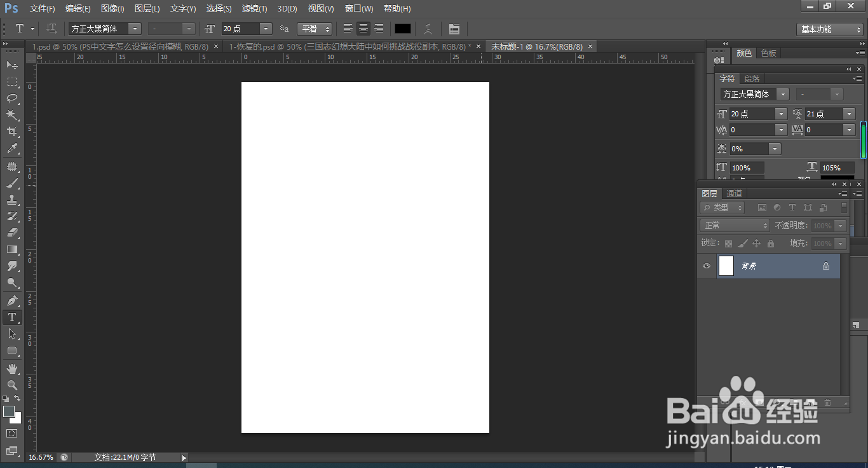Select the Eyedropper tool
This screenshot has width=868, height=468.
click(x=12, y=149)
